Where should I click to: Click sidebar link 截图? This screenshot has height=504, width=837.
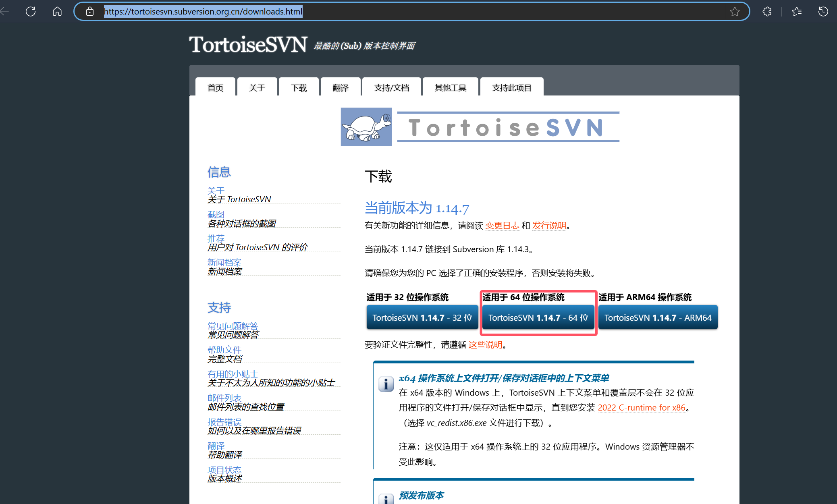tap(216, 214)
